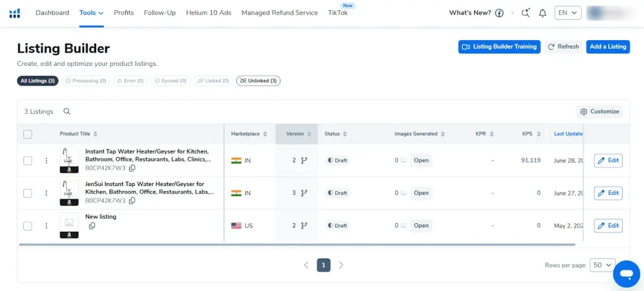Screen dimensions: 644x291
Task: Click Instant Tap Water Heater product thumbnail
Action: point(69,160)
